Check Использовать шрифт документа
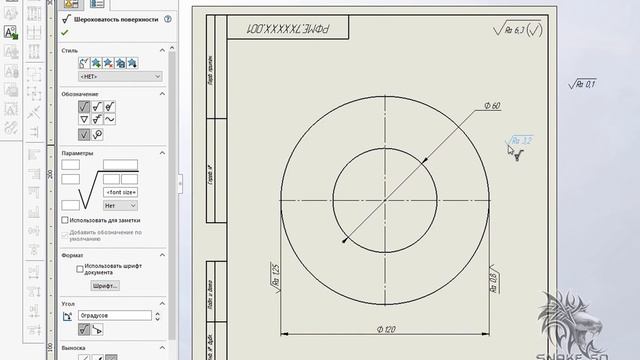This screenshot has width=640, height=360. coord(80,269)
